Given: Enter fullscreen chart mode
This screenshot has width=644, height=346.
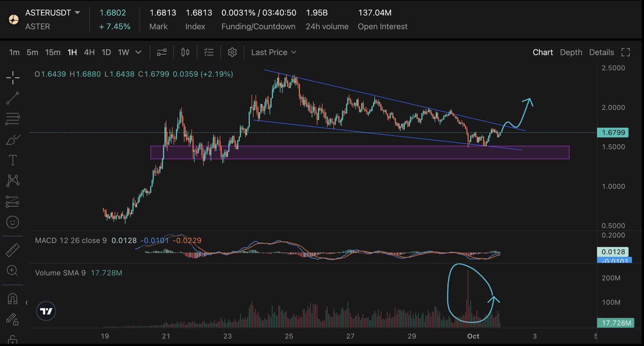Looking at the screenshot, I should point(626,52).
